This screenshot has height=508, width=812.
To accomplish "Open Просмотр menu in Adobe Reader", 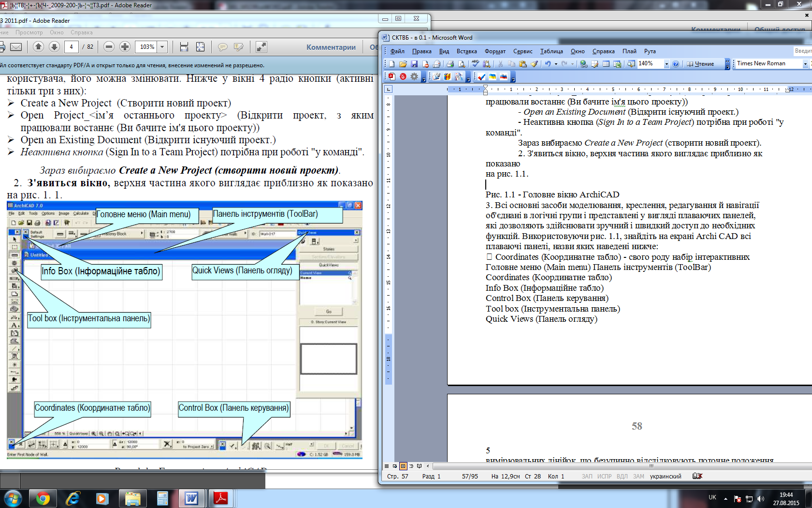I will click(29, 32).
